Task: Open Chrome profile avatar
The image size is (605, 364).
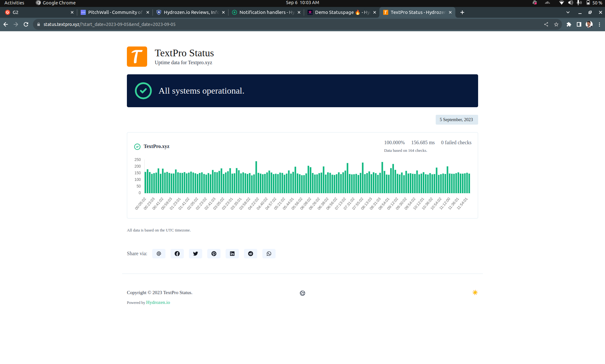Action: [589, 24]
